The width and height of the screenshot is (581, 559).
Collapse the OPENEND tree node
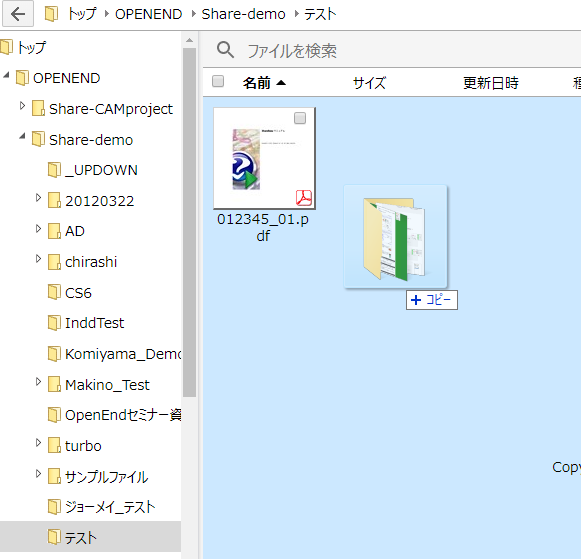(6, 75)
